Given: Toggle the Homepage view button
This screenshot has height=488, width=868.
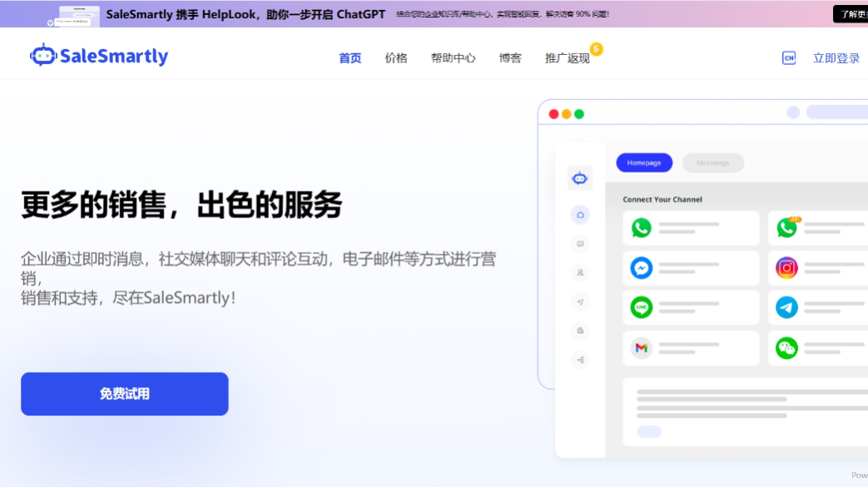Looking at the screenshot, I should click(644, 162).
